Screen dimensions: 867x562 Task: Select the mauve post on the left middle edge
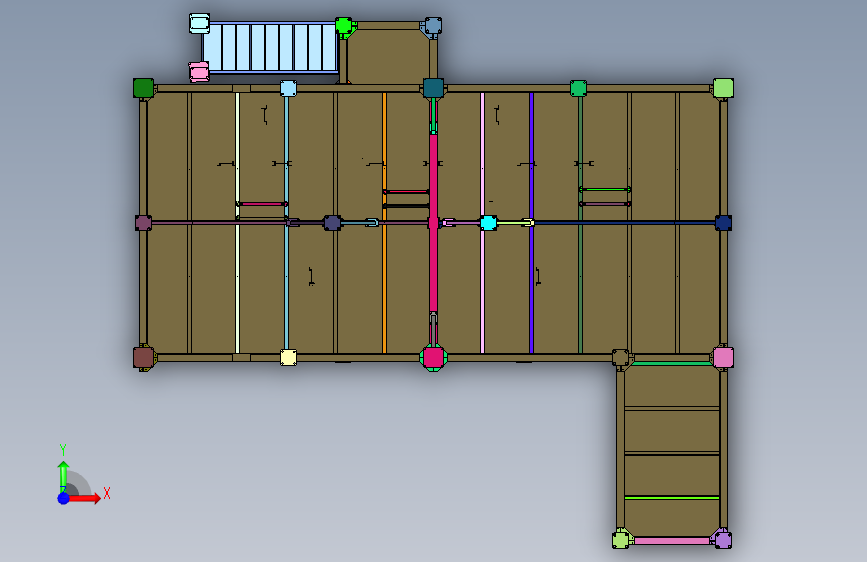pyautogui.click(x=143, y=223)
